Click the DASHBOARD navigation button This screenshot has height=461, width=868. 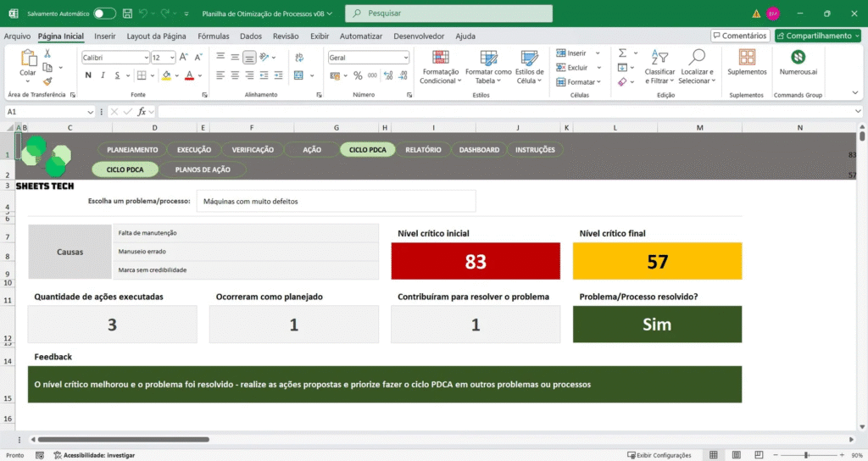479,150
